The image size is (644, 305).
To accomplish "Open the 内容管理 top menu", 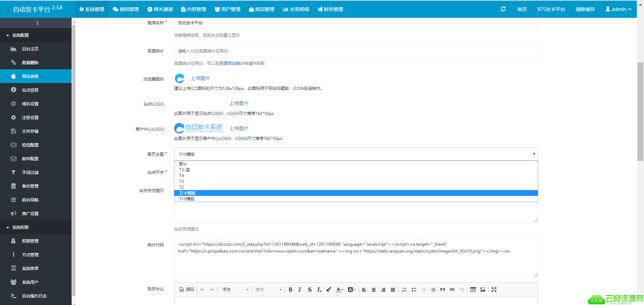I will tap(194, 9).
